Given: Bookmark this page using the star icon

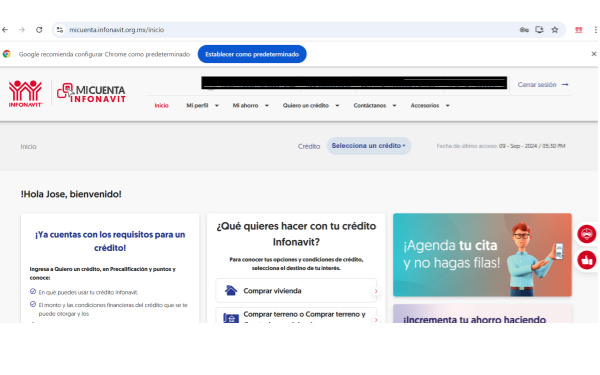Looking at the screenshot, I should (555, 30).
